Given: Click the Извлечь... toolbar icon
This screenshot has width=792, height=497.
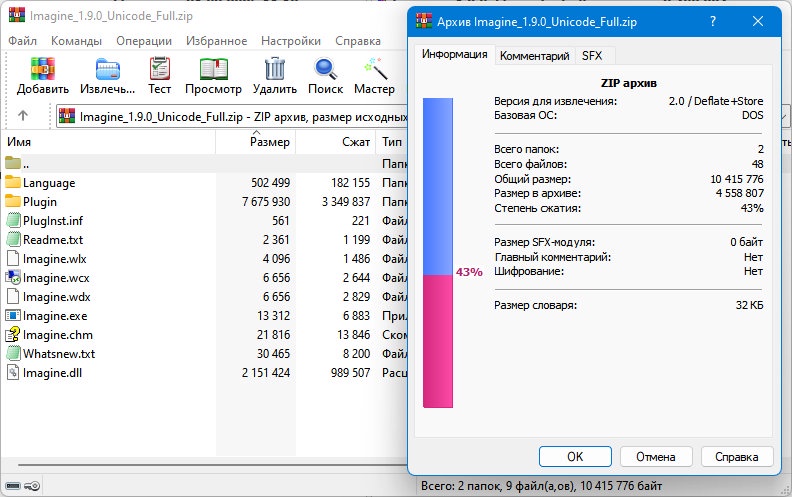Looking at the screenshot, I should point(108,69).
